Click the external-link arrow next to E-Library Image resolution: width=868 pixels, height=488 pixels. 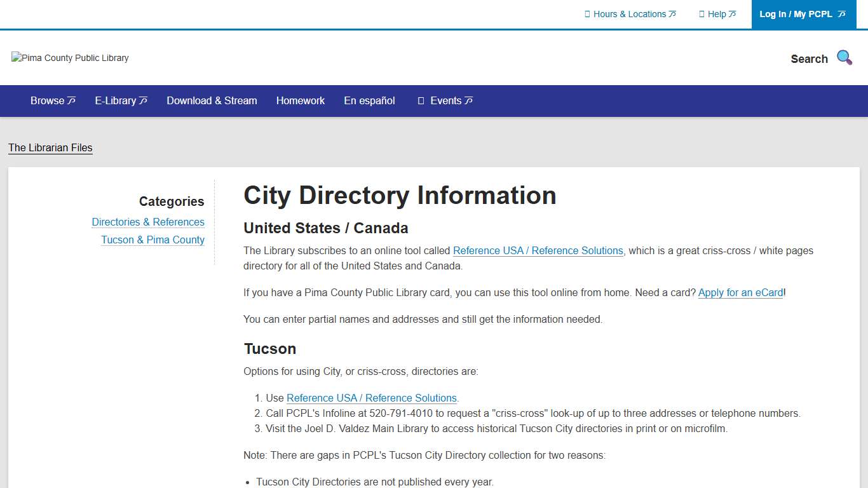pos(143,100)
